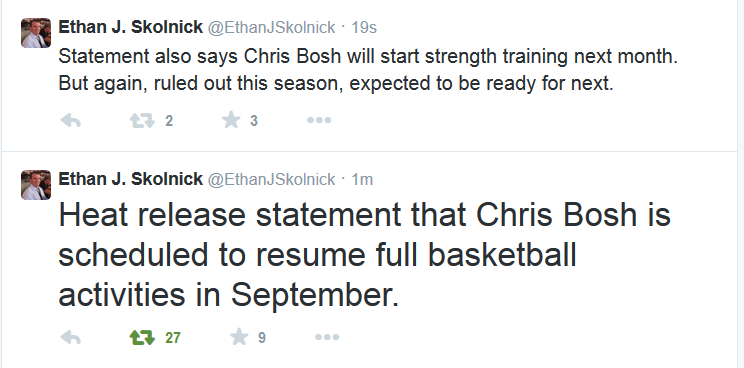
Task: Favorite the tweet with 3 stars
Action: click(x=231, y=120)
